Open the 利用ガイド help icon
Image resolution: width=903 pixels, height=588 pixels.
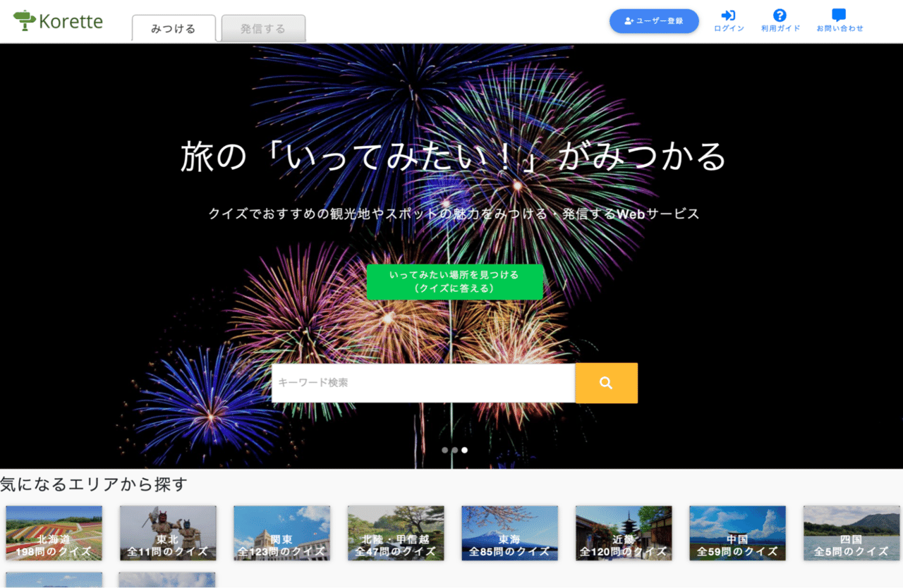(x=780, y=16)
